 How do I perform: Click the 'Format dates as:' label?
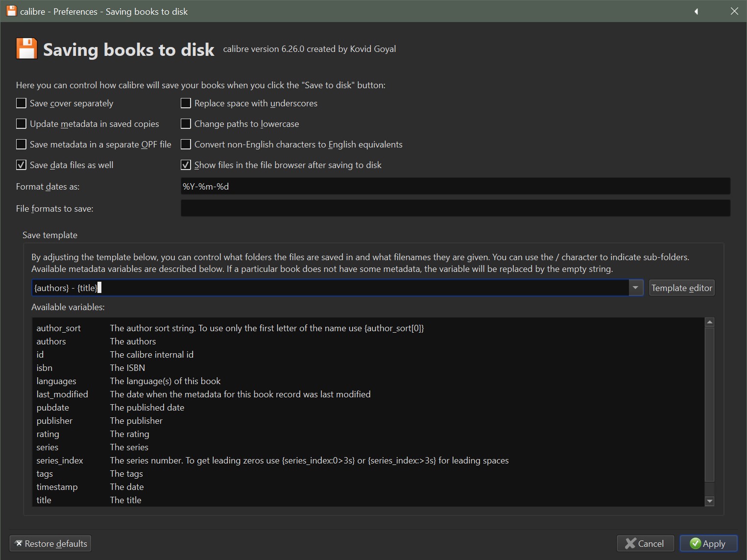pyautogui.click(x=48, y=187)
